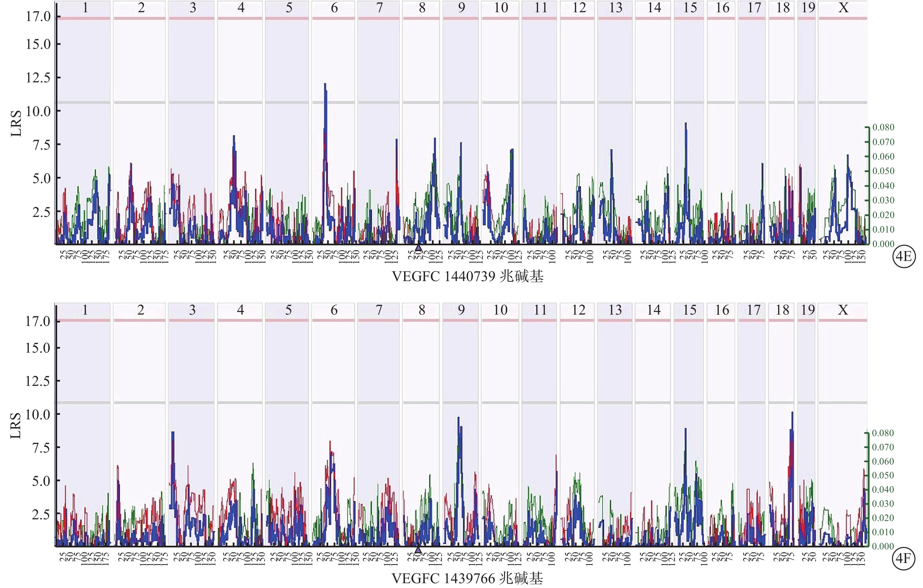Screen dimensions: 923x588
Task: Select chromosome 18 header in bottom panel
Action: point(782,310)
